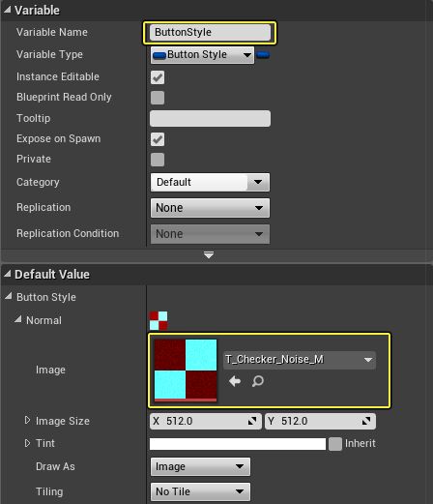The image size is (433, 504).
Task: Collapse Button Style tree row
Action: [9, 296]
